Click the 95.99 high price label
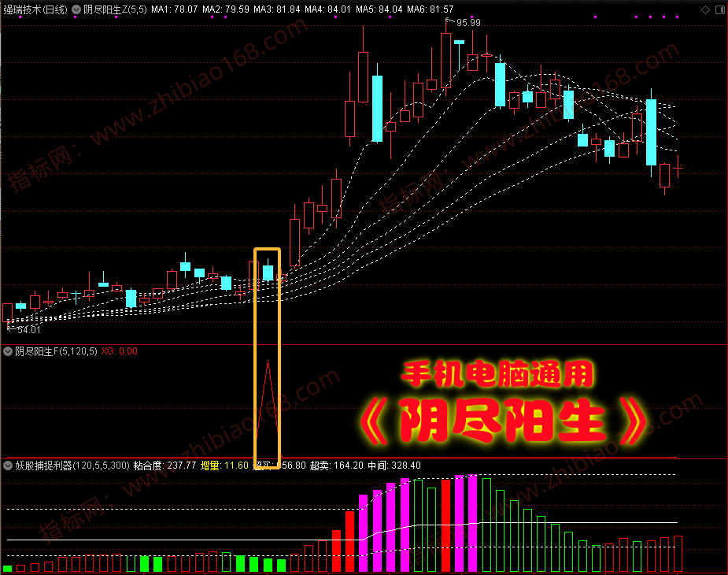The image size is (728, 575). pyautogui.click(x=468, y=22)
